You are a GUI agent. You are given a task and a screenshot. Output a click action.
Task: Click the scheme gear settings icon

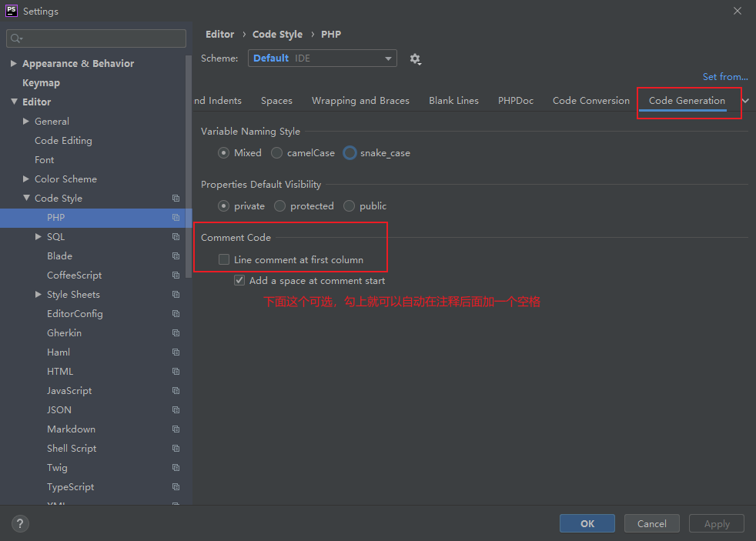416,59
